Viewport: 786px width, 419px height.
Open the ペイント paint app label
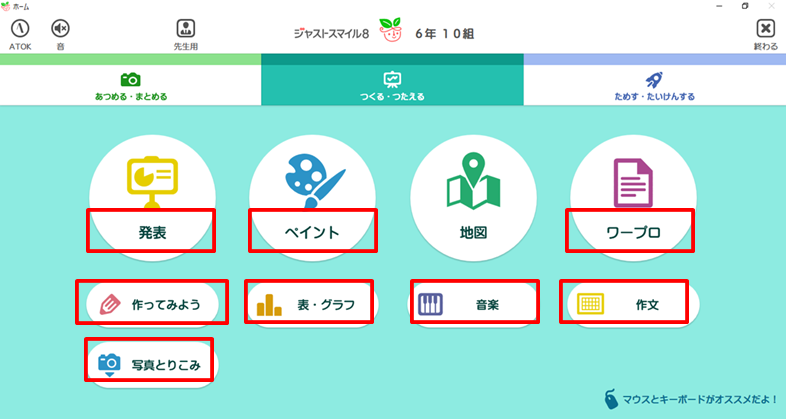coord(312,233)
